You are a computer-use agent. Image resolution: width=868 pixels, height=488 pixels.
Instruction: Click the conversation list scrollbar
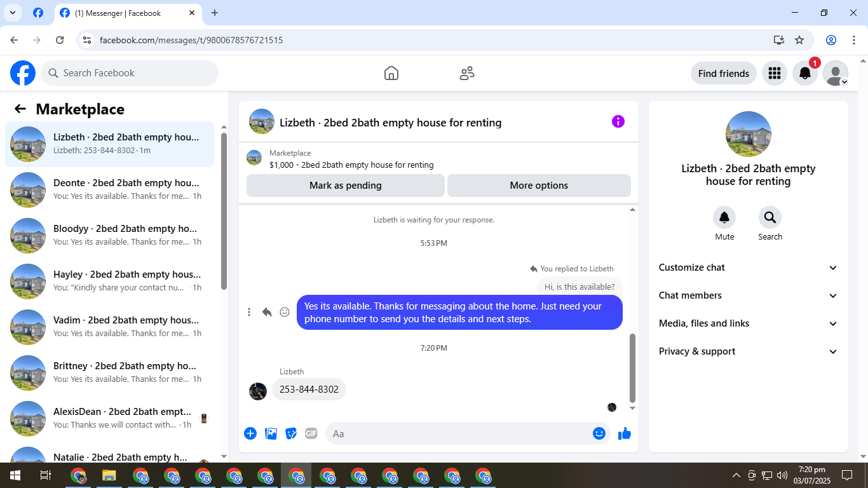coord(224,211)
